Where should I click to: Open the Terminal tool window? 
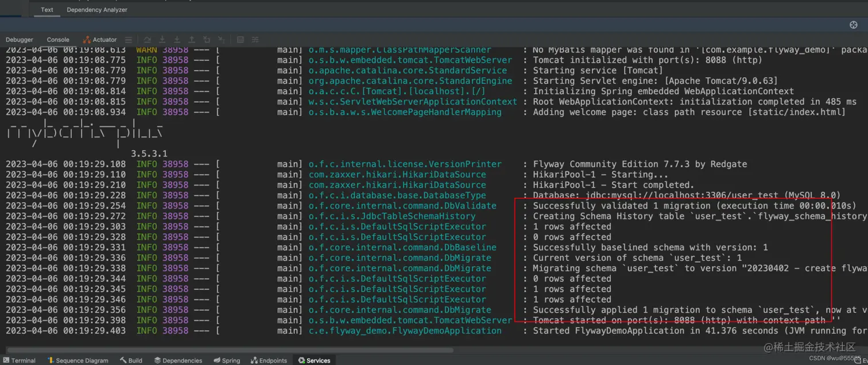pos(20,360)
